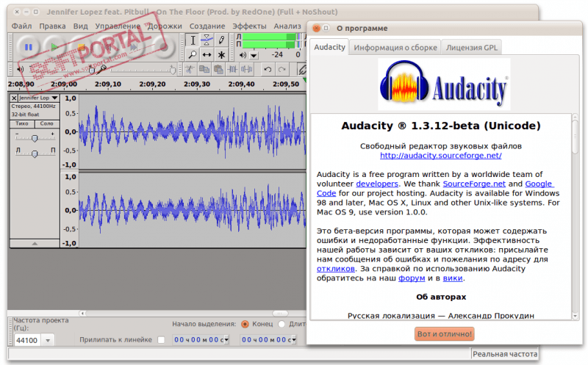Open the Эффекты menu
This screenshot has height=365, width=588.
(x=249, y=26)
